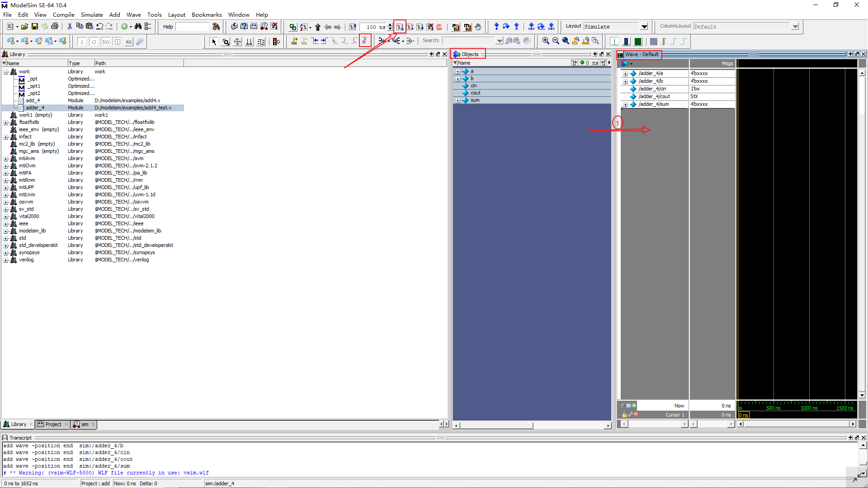Open the Search field dropdown arrow

tap(499, 41)
